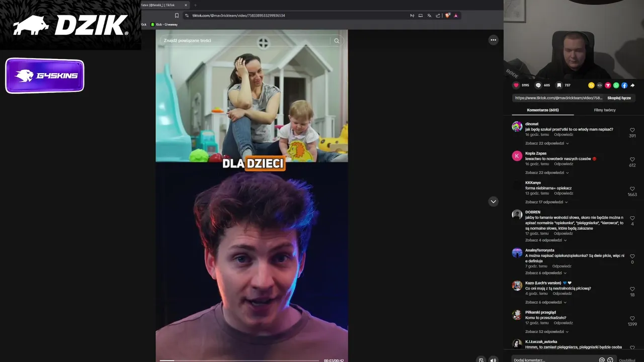Open the three-dot menu above the video
This screenshot has height=362, width=644.
pyautogui.click(x=493, y=40)
